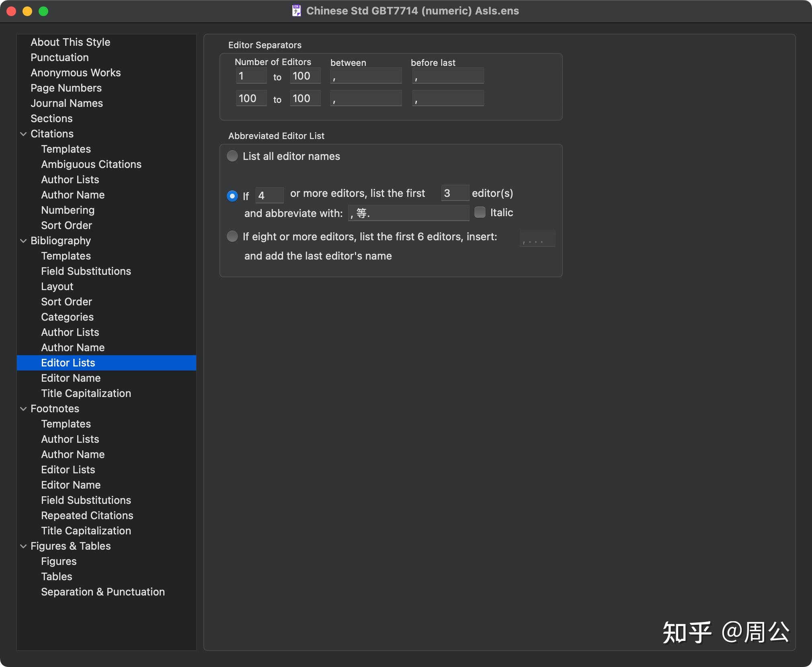Collapse the Bibliography section
Image resolution: width=812 pixels, height=667 pixels.
click(23, 240)
